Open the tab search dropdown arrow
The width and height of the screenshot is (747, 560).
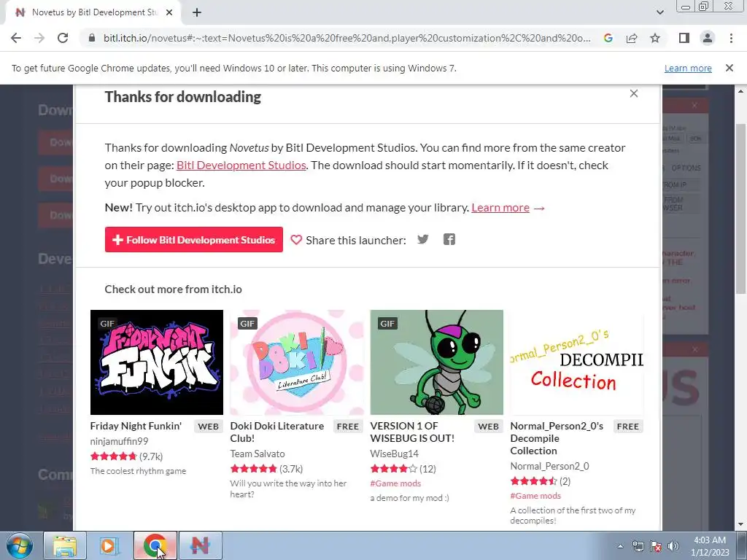(659, 12)
